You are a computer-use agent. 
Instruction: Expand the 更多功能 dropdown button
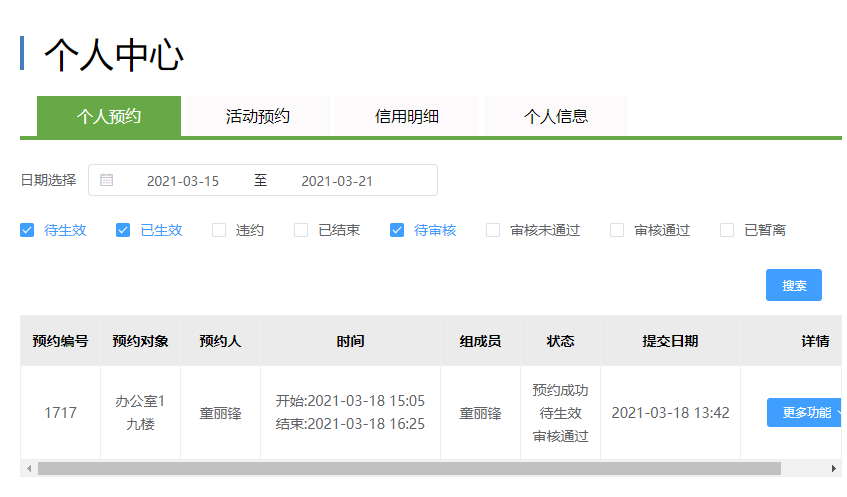(x=805, y=413)
